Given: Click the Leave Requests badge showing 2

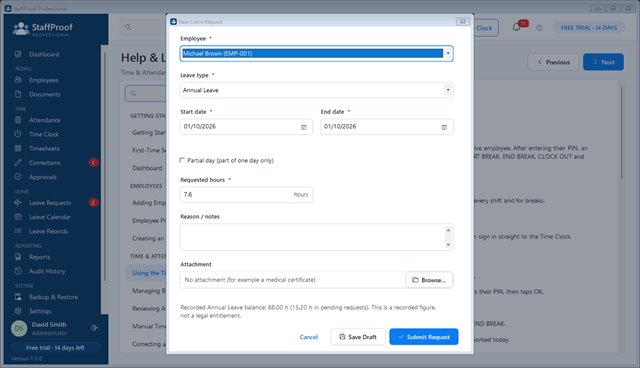Looking at the screenshot, I should pyautogui.click(x=93, y=203).
